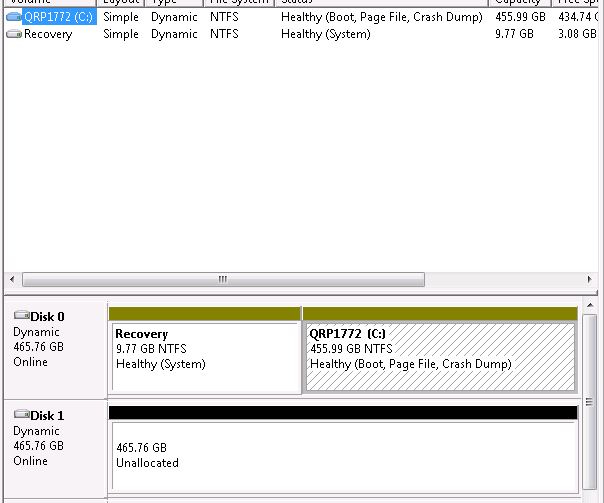This screenshot has height=503, width=604.
Task: Select the Recovery partition block on Disk 0
Action: pyautogui.click(x=205, y=356)
